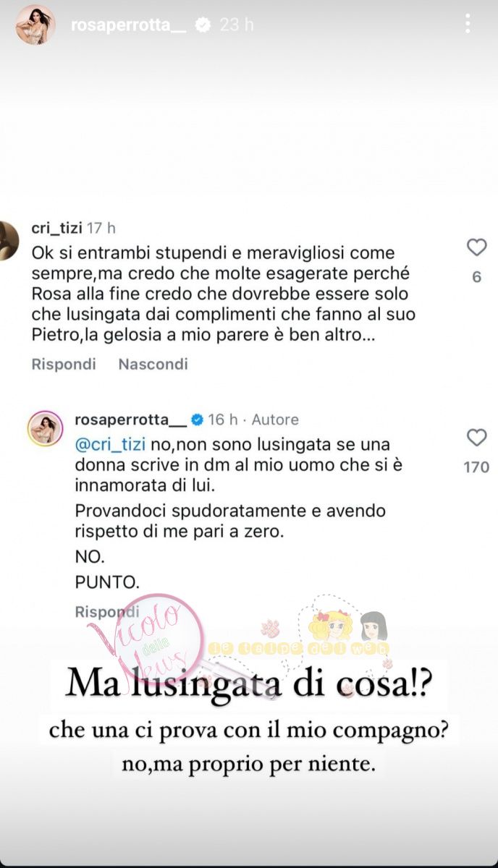The image size is (498, 868).
Task: Tap the 'no,ma proprio per niente.' caption
Action: pos(249,765)
